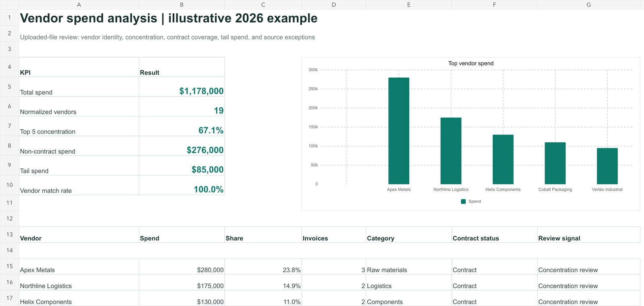Select column A header
The image size is (644, 306).
coord(79,5)
